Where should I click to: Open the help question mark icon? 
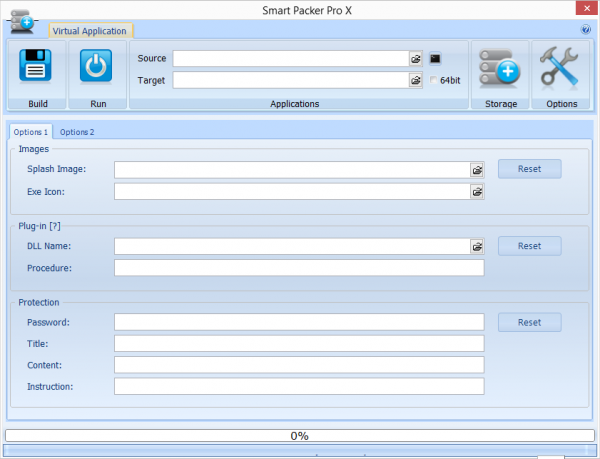click(585, 29)
